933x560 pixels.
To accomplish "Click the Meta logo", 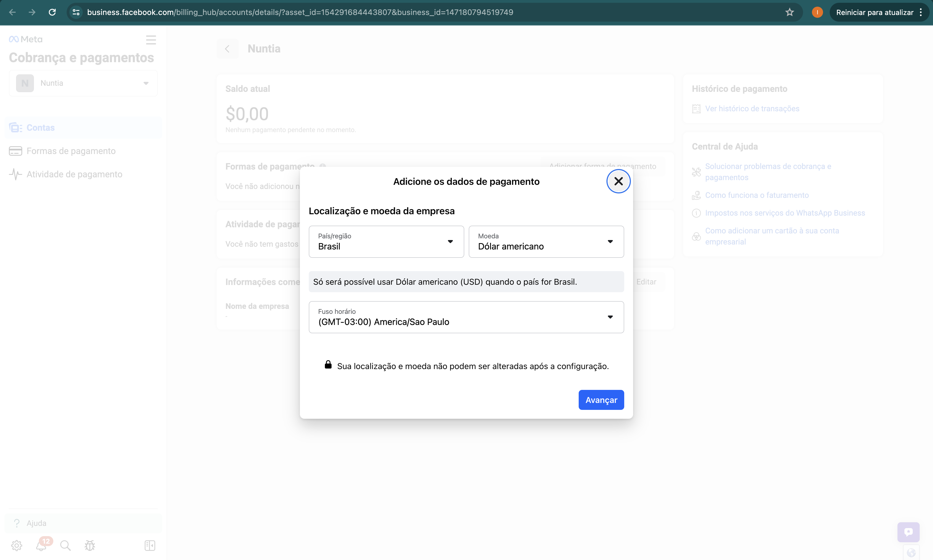I will pyautogui.click(x=26, y=39).
